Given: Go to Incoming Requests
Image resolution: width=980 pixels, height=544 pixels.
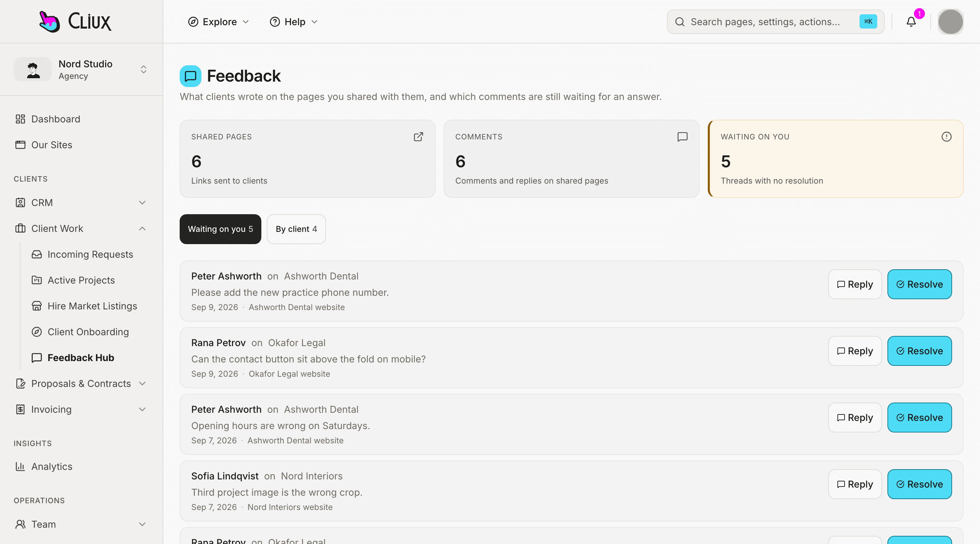Looking at the screenshot, I should 89,254.
